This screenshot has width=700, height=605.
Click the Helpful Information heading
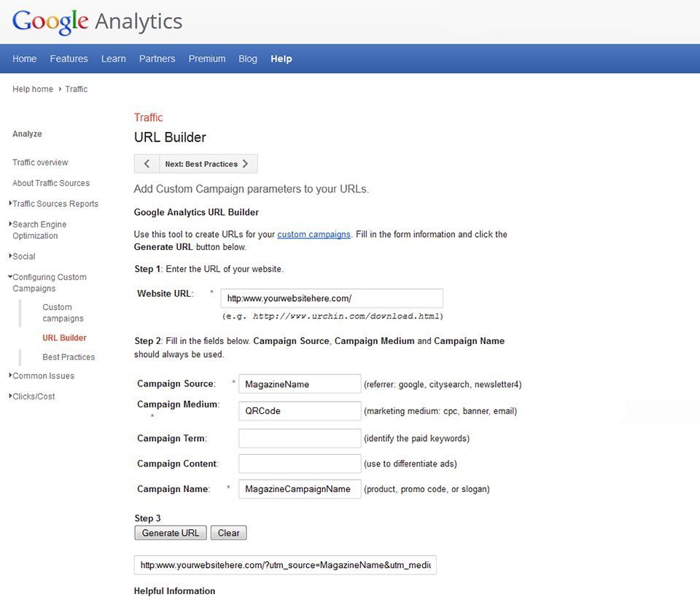[174, 590]
